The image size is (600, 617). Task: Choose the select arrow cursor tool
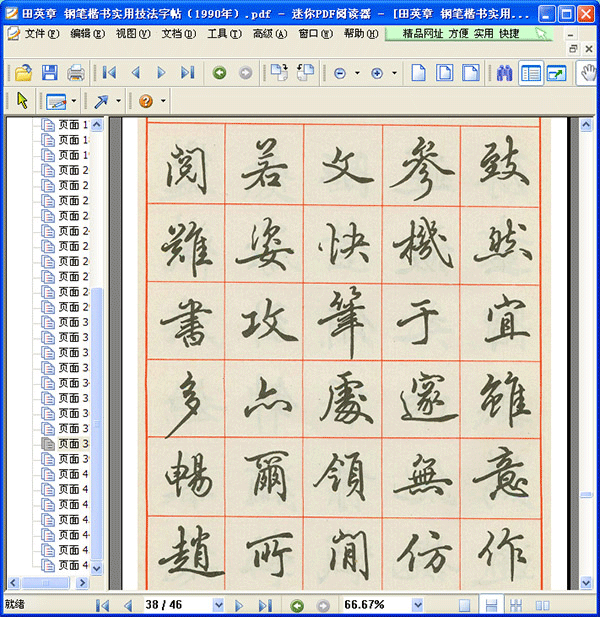(x=22, y=101)
